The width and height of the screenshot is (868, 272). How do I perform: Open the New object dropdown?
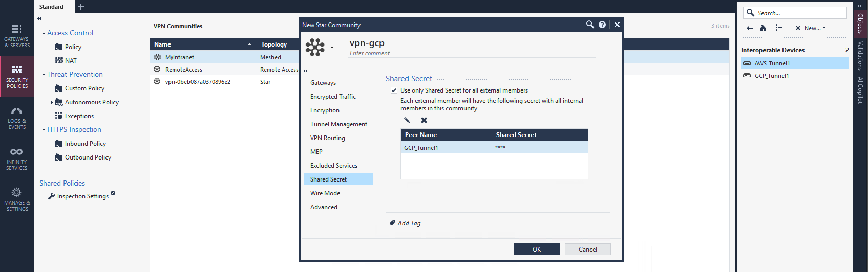pyautogui.click(x=810, y=28)
